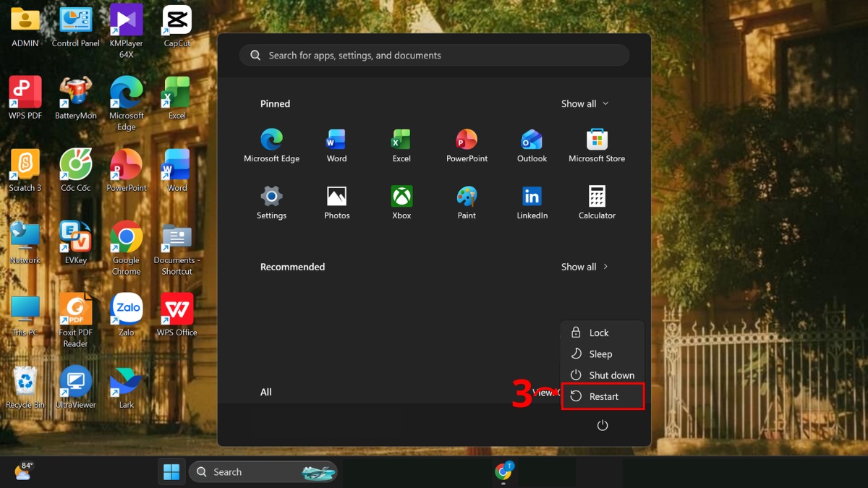Open Excel from Start menu pinned apps
The image size is (868, 488).
401,145
